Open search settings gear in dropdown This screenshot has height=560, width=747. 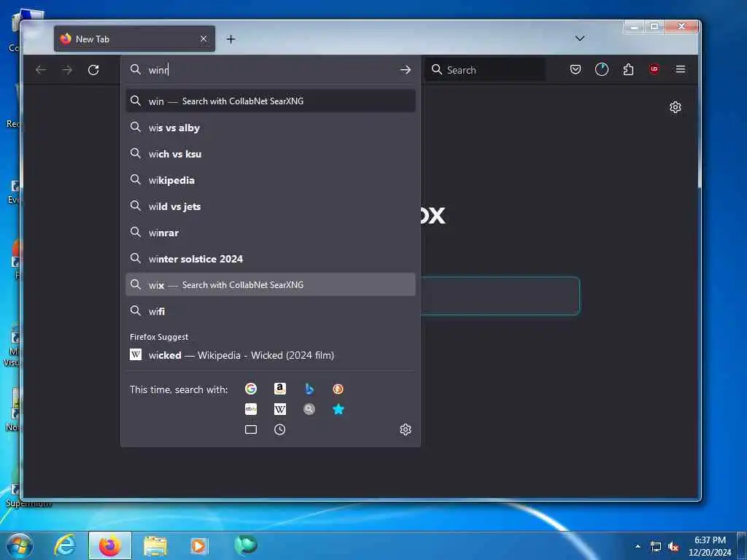click(x=406, y=429)
